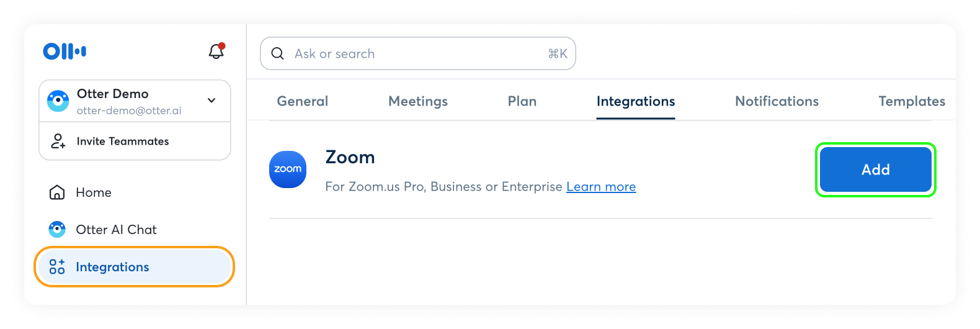
Task: Open the notifications bell icon
Action: [216, 52]
